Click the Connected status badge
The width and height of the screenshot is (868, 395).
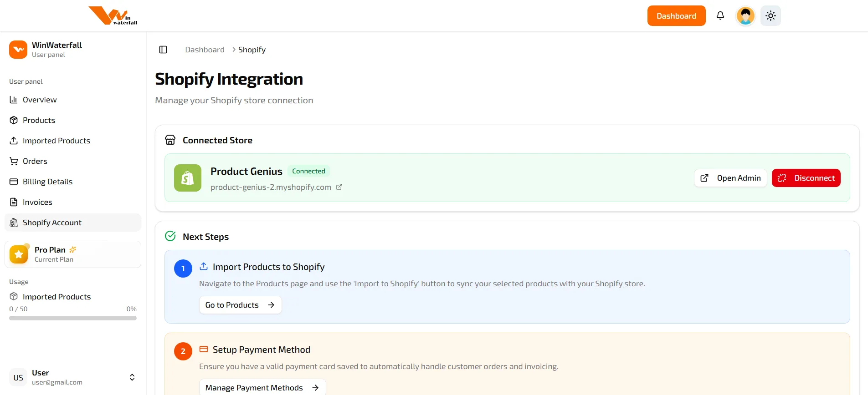pos(308,171)
